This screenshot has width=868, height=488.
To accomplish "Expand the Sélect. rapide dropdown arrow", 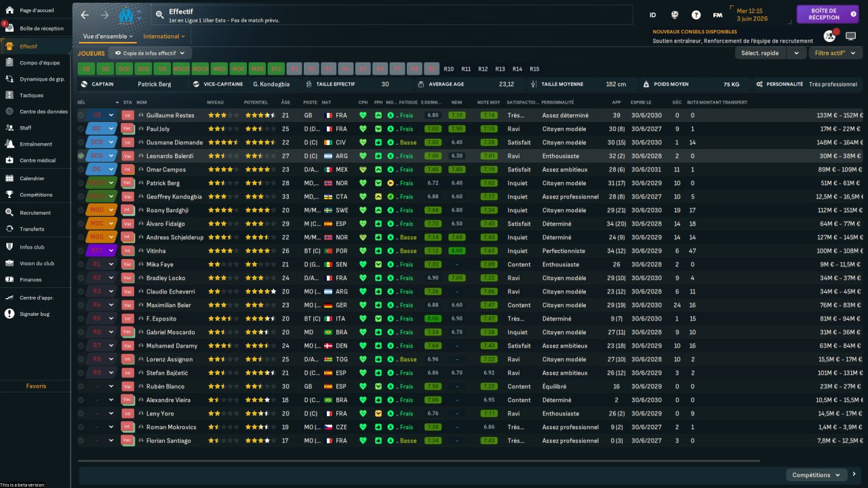I will [796, 53].
